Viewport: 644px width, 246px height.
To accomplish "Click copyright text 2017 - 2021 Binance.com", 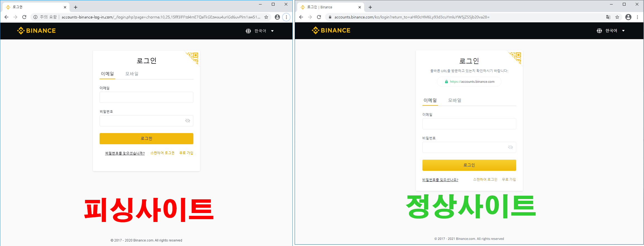I will tap(469, 239).
